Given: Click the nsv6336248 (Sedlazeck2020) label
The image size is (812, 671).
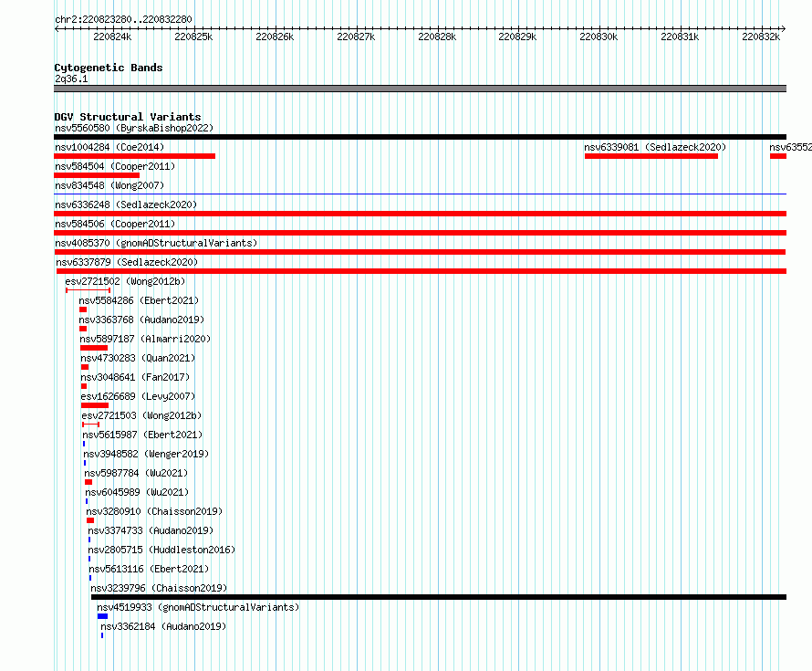Looking at the screenshot, I should [x=126, y=204].
